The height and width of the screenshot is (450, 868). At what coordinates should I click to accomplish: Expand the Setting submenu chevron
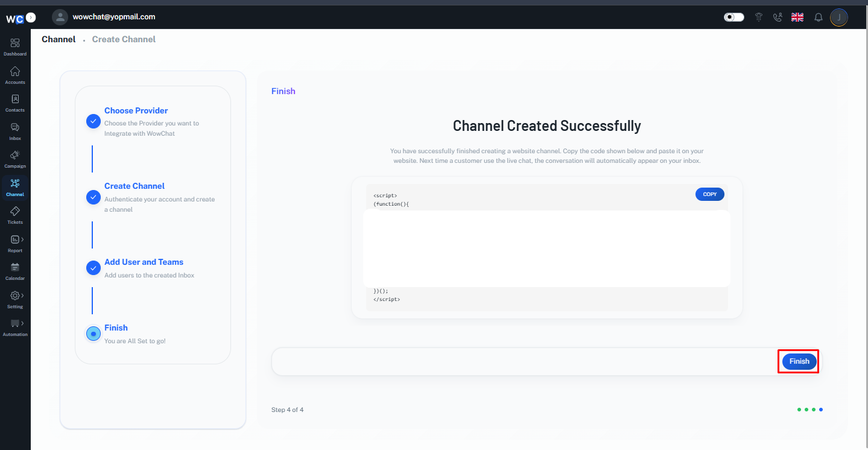22,296
